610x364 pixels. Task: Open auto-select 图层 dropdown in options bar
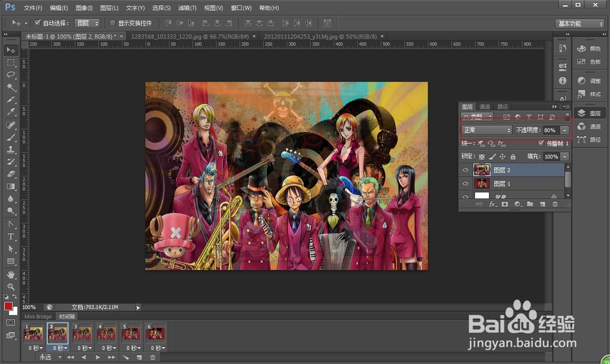point(87,23)
